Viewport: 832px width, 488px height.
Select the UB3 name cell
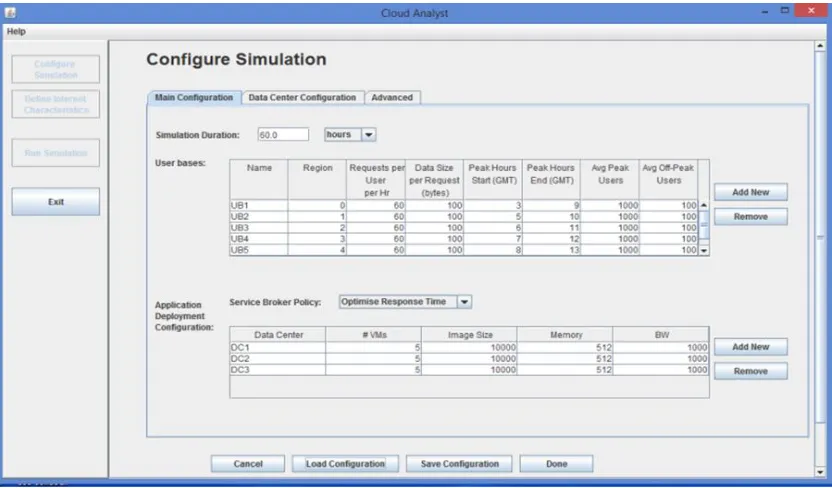259,228
